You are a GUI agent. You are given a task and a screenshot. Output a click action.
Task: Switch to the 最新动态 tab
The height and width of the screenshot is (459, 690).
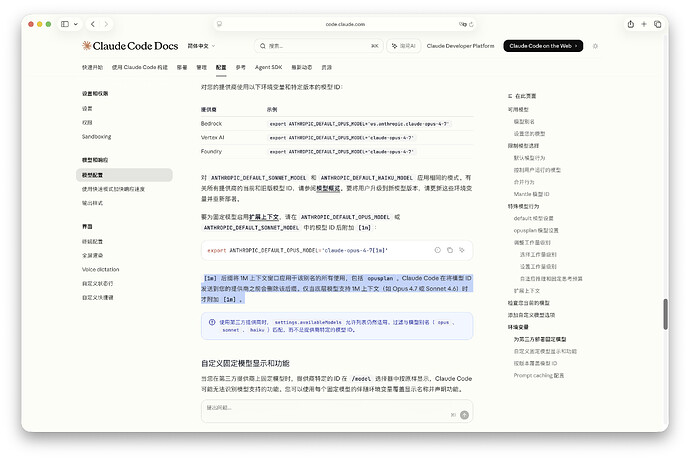(x=301, y=67)
